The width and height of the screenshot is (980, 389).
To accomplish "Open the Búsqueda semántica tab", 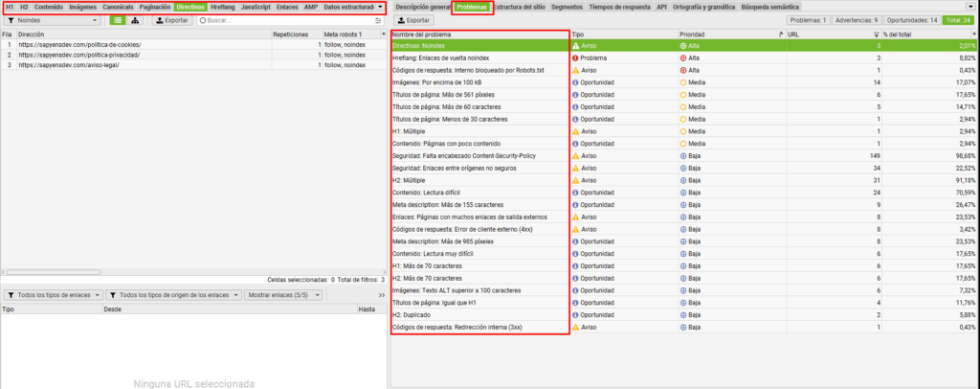I will 770,7.
